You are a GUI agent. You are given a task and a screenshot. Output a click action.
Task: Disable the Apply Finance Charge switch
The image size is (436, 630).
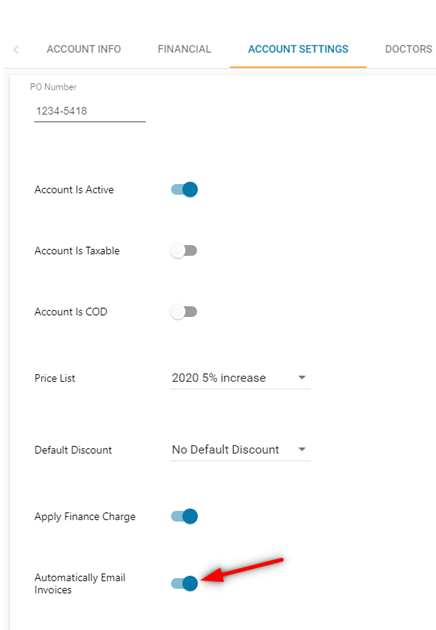point(184,516)
